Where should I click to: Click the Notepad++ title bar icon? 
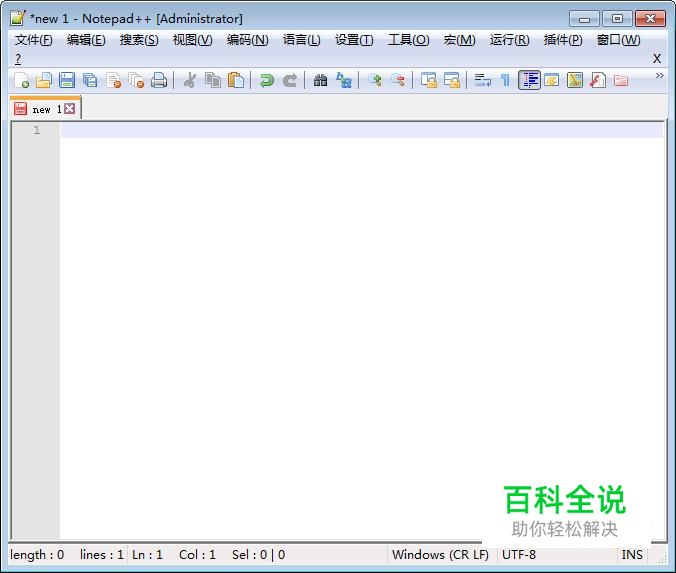(x=18, y=18)
